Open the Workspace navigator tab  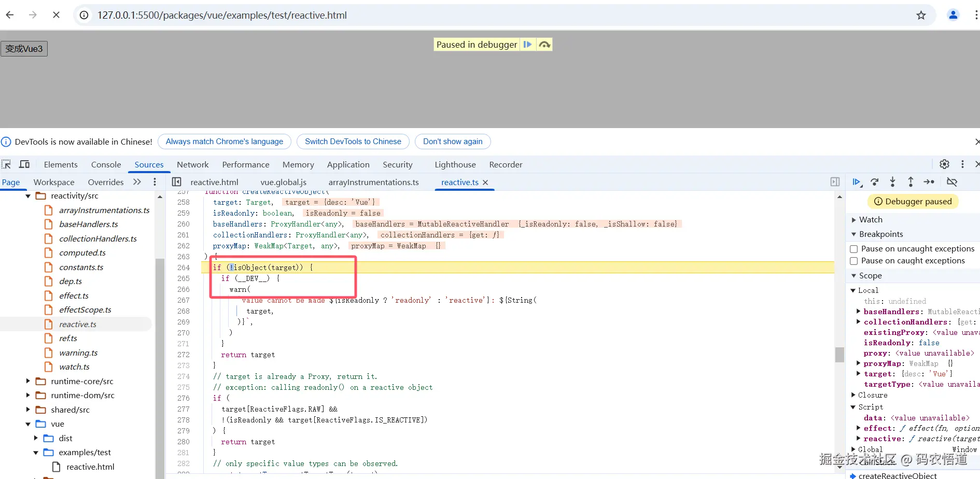pyautogui.click(x=54, y=182)
